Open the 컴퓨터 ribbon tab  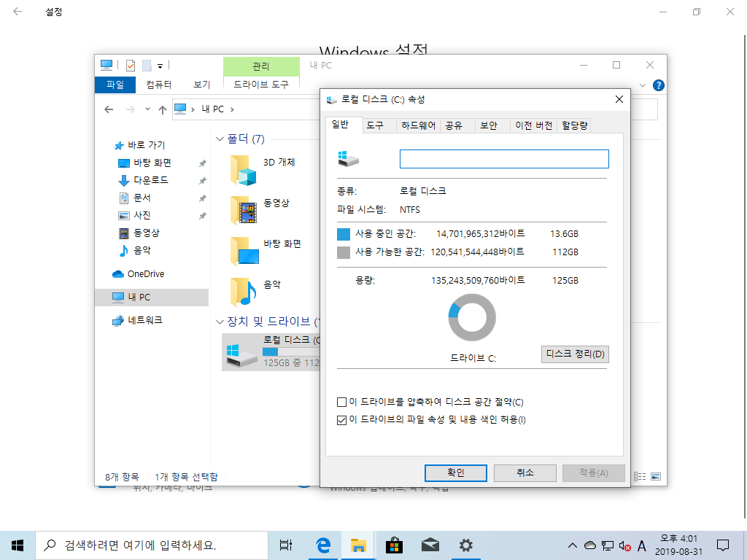pyautogui.click(x=158, y=85)
